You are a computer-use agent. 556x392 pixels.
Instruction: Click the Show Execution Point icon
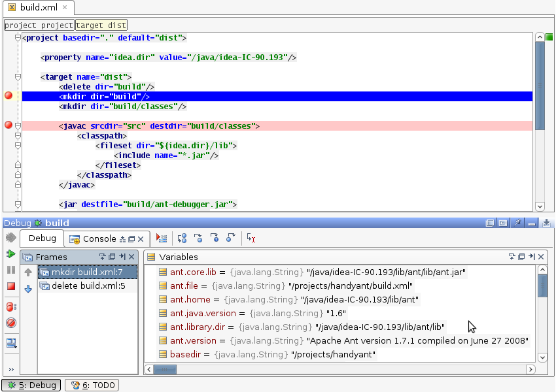coord(162,239)
